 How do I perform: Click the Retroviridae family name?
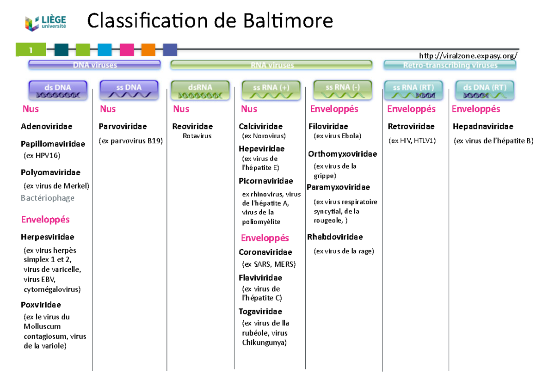pyautogui.click(x=412, y=126)
